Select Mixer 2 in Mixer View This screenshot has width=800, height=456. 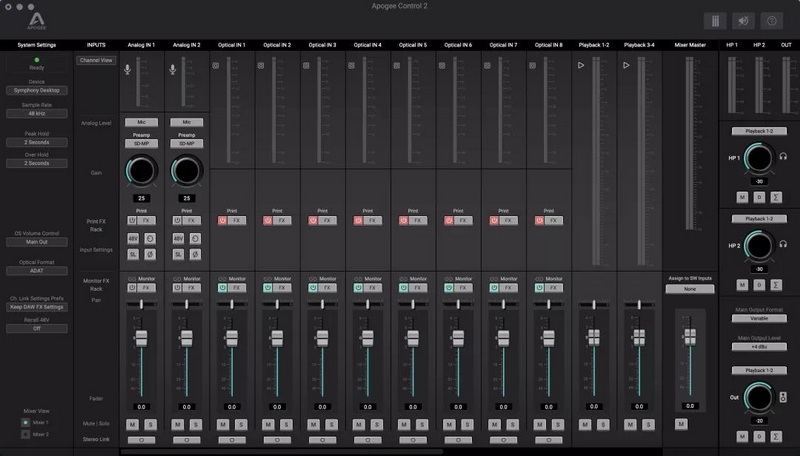point(26,434)
